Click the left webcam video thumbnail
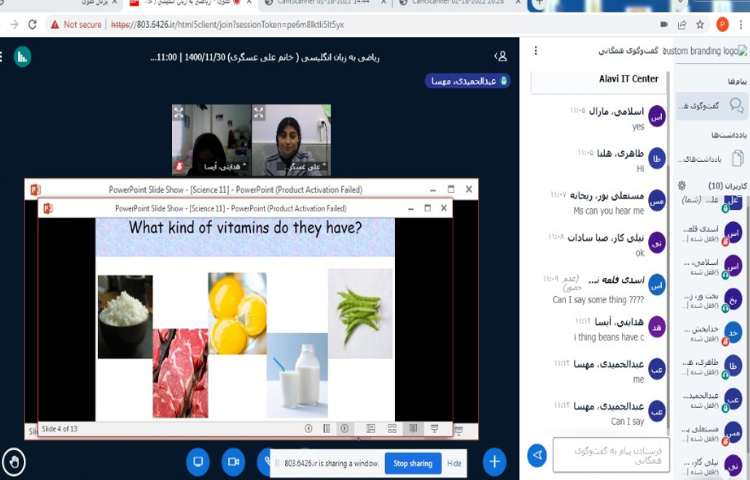Viewport: 750px width, 480px height. pyautogui.click(x=211, y=140)
